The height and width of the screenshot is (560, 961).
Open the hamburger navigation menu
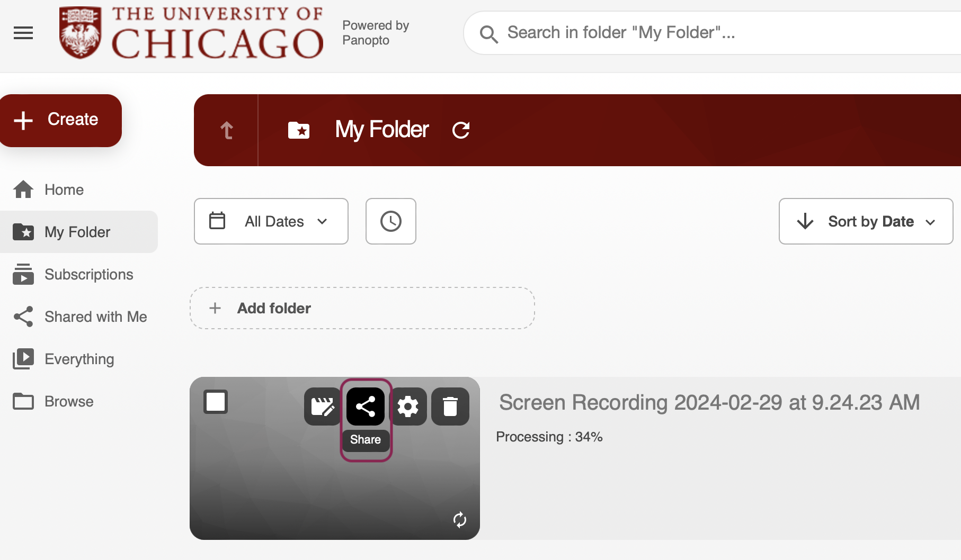point(23,33)
